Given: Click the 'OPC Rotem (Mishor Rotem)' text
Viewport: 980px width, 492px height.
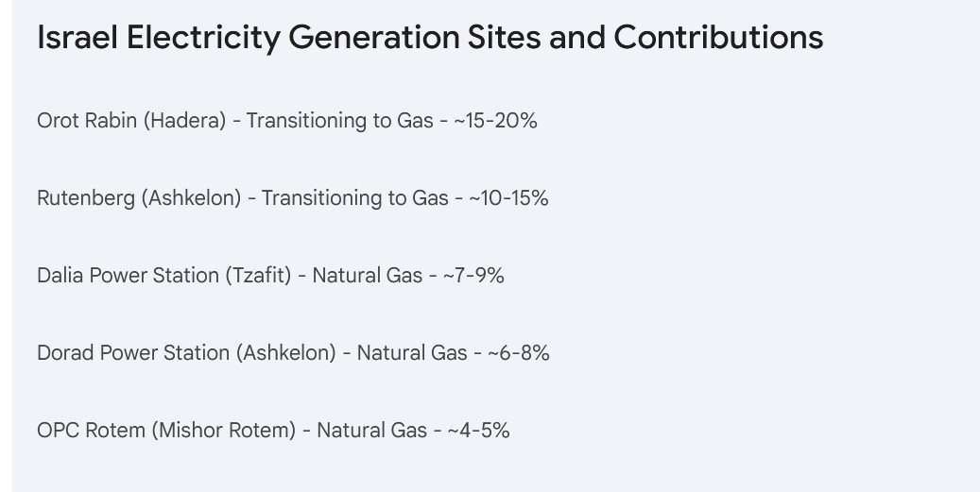Looking at the screenshot, I should tap(166, 431).
